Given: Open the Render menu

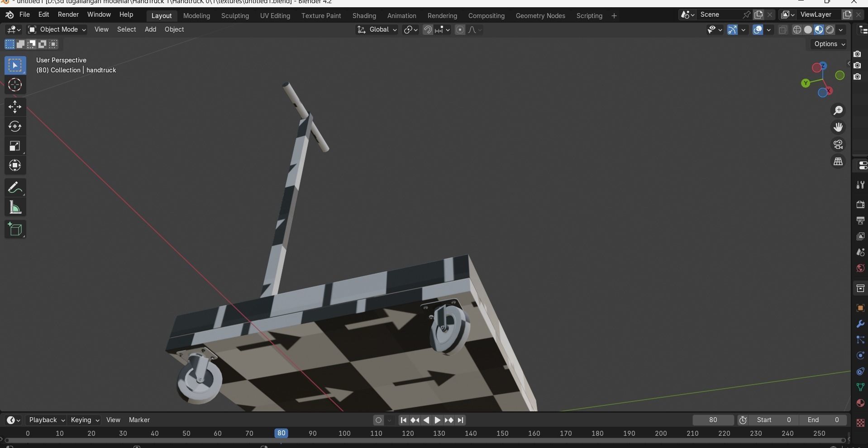Looking at the screenshot, I should (x=68, y=15).
